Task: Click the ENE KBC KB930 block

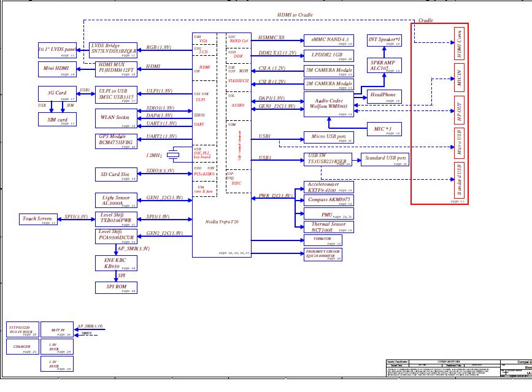Action: coord(116,263)
